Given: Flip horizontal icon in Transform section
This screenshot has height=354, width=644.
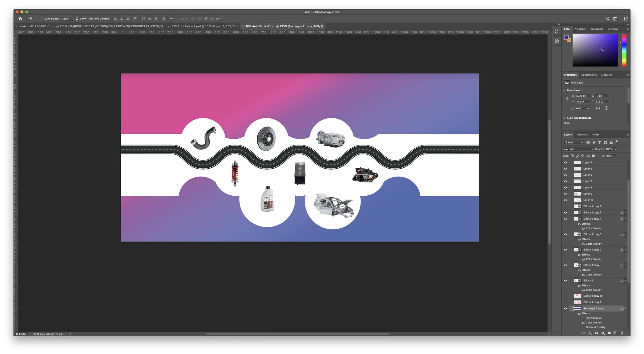Looking at the screenshot, I should coord(598,108).
